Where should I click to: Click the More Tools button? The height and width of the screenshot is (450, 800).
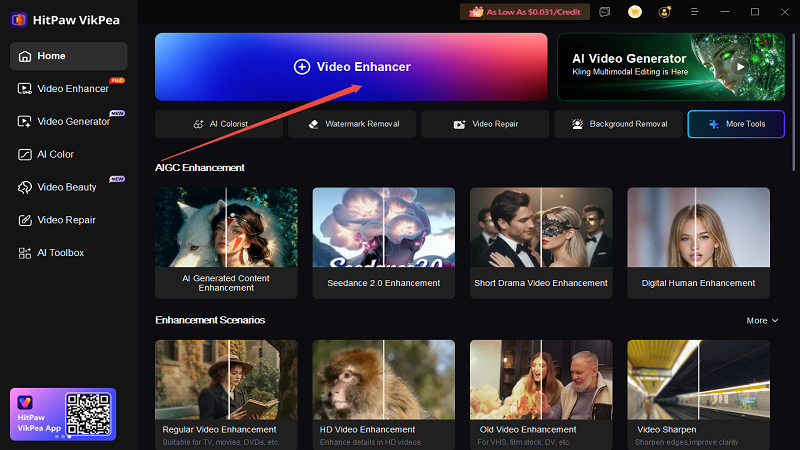point(736,124)
